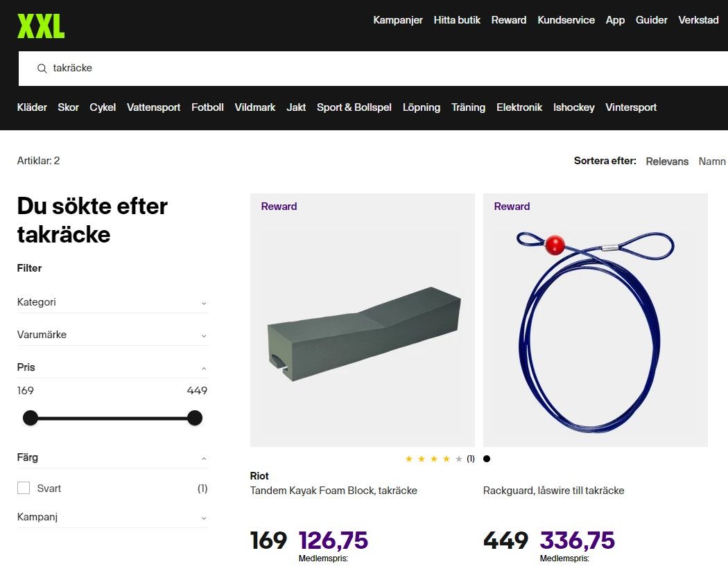
Task: Click the XXL logo
Action: 41,26
